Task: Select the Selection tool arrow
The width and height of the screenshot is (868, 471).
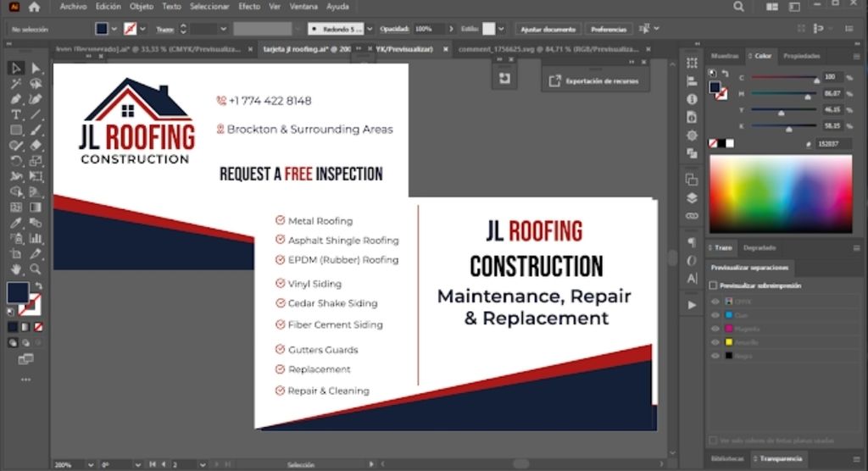Action: tap(15, 68)
